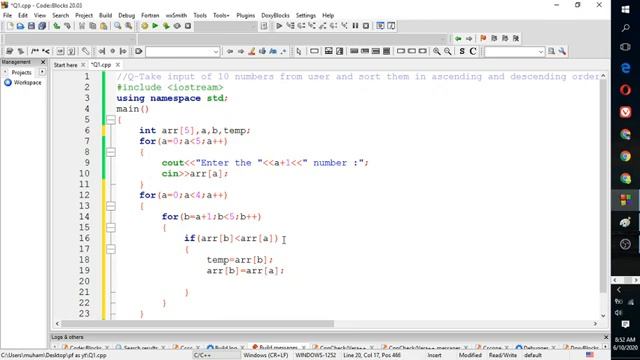Open the Build messages tab

point(278,347)
